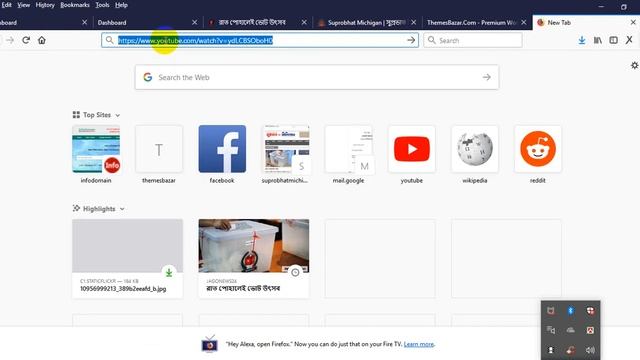The image size is (640, 360).
Task: Click the Bluetooth icon in the system tray
Action: click(x=571, y=311)
